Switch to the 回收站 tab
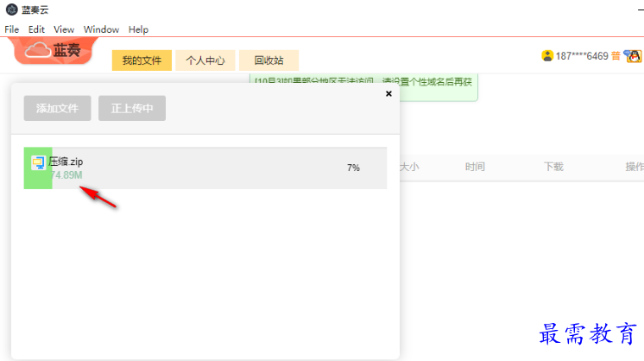 [x=268, y=60]
